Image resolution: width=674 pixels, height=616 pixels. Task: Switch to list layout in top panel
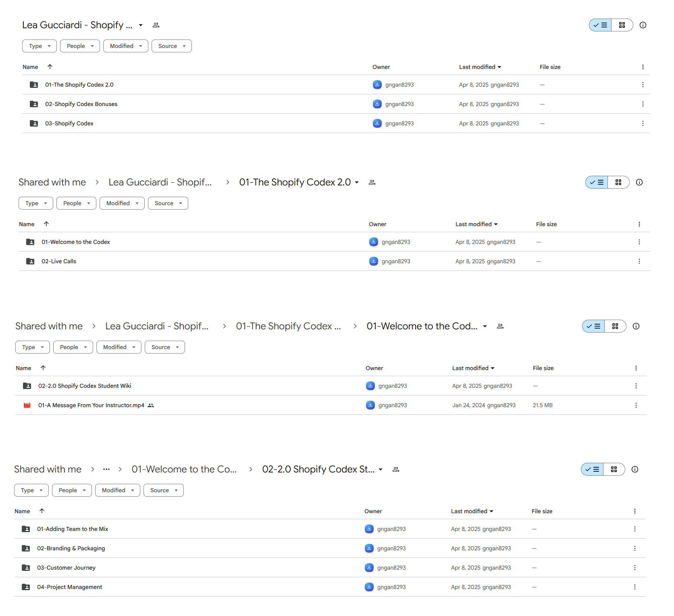tap(600, 25)
